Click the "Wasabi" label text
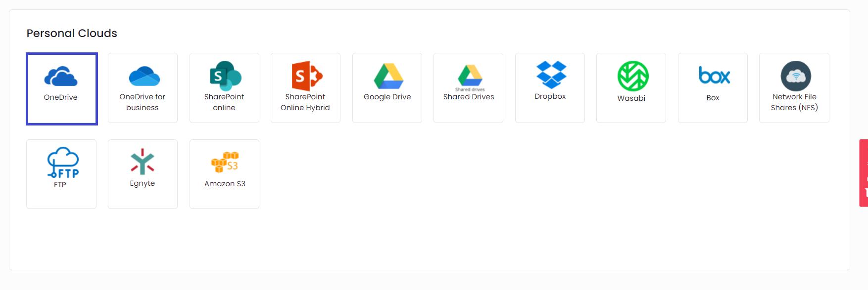This screenshot has height=290, width=868. 631,98
